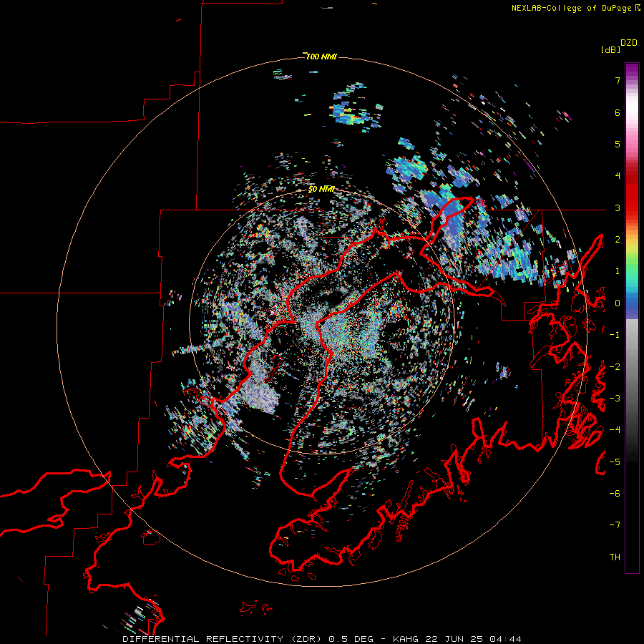Screen dimensions: 644x644
Task: Click the 22 JUN 25 date text
Action: click(x=454, y=639)
